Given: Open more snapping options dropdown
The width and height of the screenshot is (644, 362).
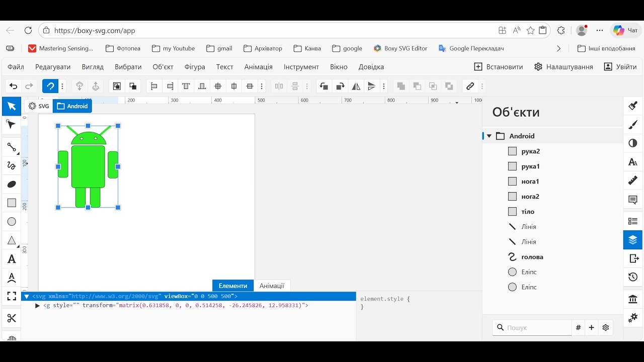Looking at the screenshot, I should point(62,86).
